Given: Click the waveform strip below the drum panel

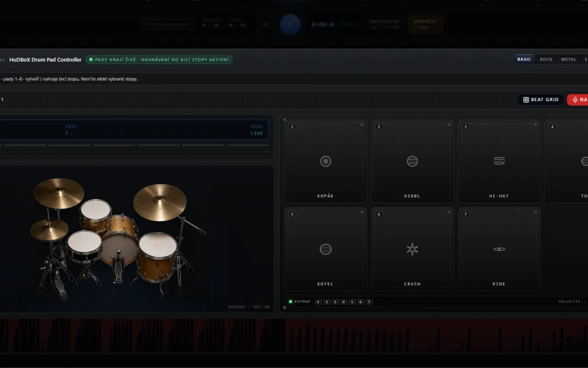Looking at the screenshot, I should pyautogui.click(x=294, y=335).
